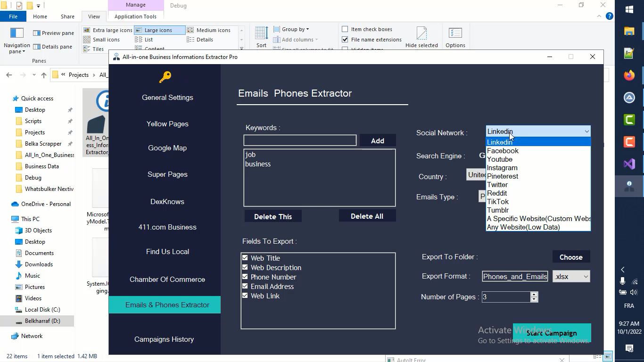The width and height of the screenshot is (644, 362).
Task: Open the Campaigns History section
Action: [x=164, y=339]
